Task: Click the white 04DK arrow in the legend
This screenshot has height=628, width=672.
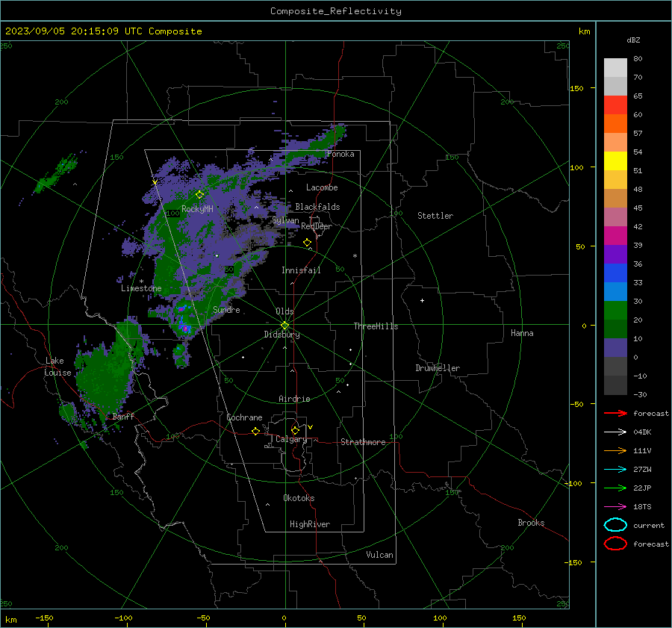Action: 615,432
